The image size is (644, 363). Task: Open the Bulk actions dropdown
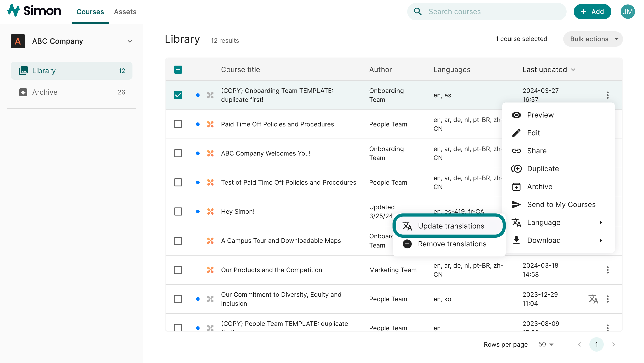pos(593,39)
